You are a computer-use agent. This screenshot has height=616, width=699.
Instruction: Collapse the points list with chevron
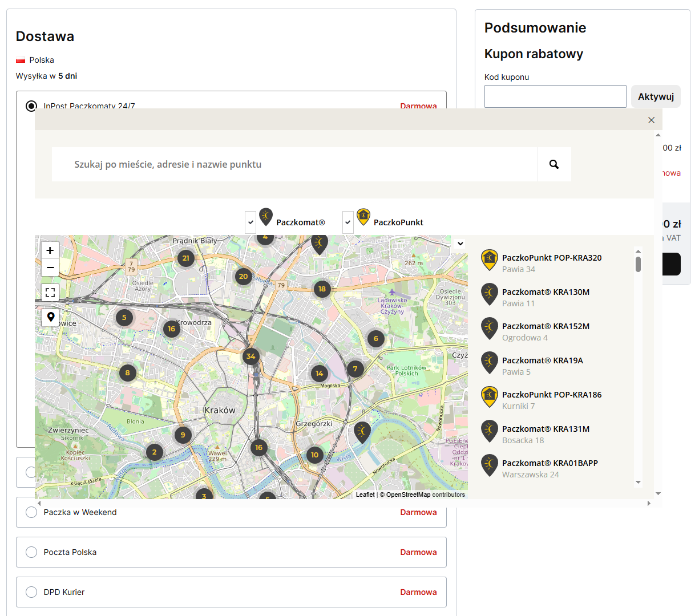pos(460,244)
